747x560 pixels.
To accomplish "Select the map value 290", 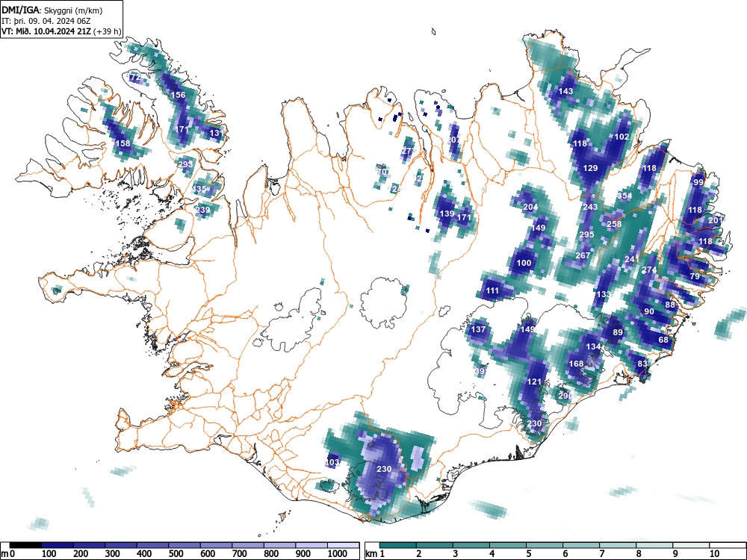I will [565, 396].
